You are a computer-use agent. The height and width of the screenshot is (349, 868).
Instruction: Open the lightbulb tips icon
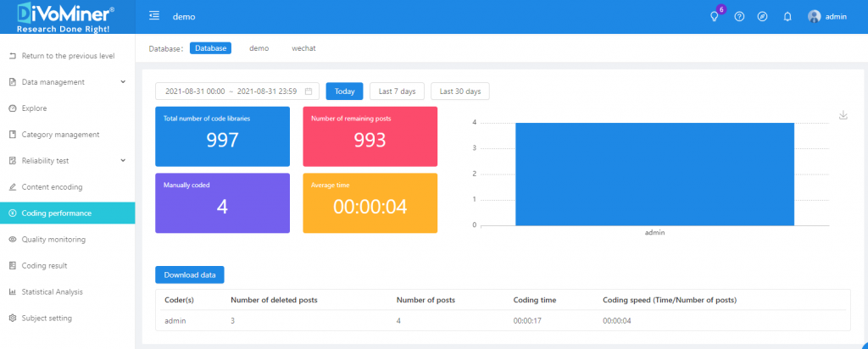pos(714,16)
